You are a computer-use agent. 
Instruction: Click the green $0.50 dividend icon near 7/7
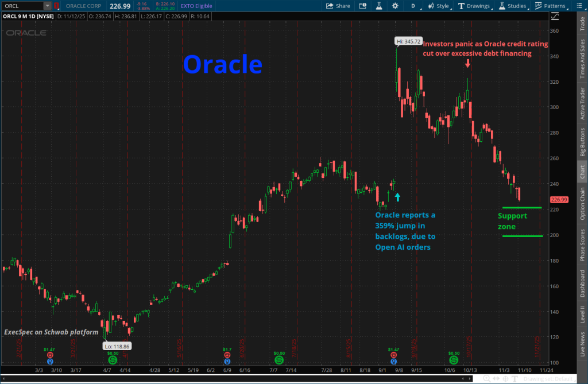click(x=278, y=360)
